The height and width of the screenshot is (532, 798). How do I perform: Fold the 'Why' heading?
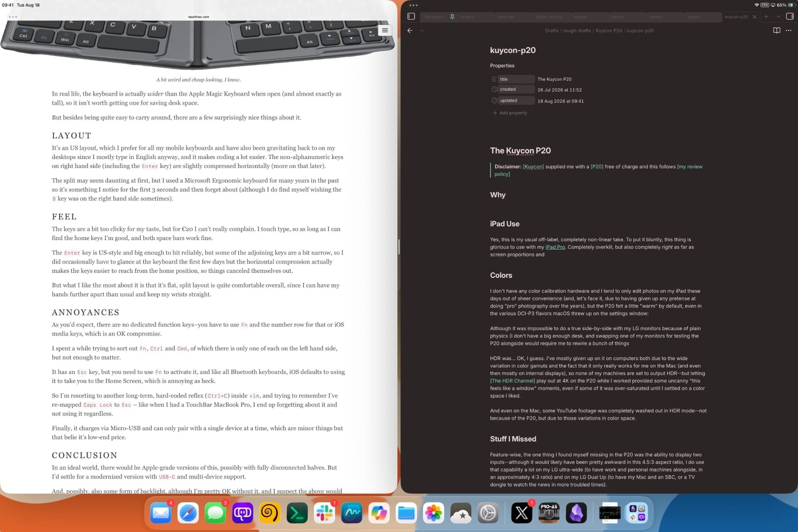(x=498, y=195)
